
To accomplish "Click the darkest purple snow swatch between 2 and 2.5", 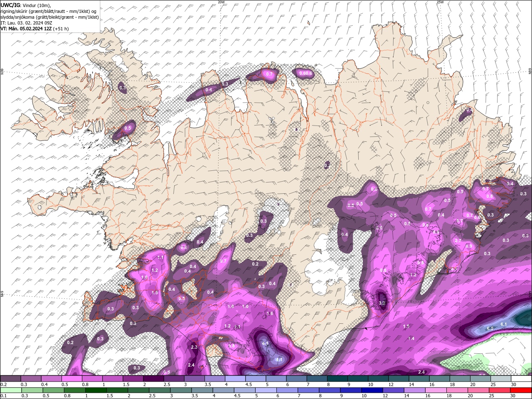I will (x=153, y=379).
